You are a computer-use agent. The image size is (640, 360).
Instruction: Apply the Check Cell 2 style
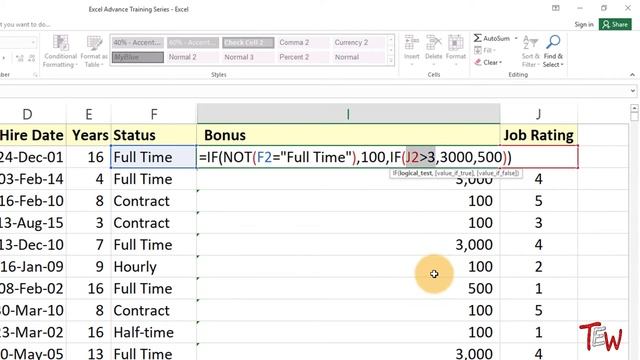coord(248,42)
